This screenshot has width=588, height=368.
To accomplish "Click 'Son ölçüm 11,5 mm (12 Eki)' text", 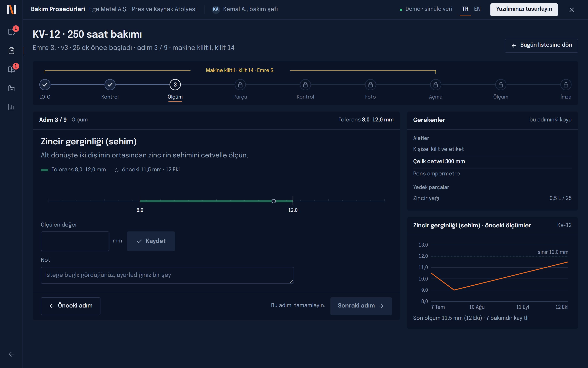I will tap(447, 318).
